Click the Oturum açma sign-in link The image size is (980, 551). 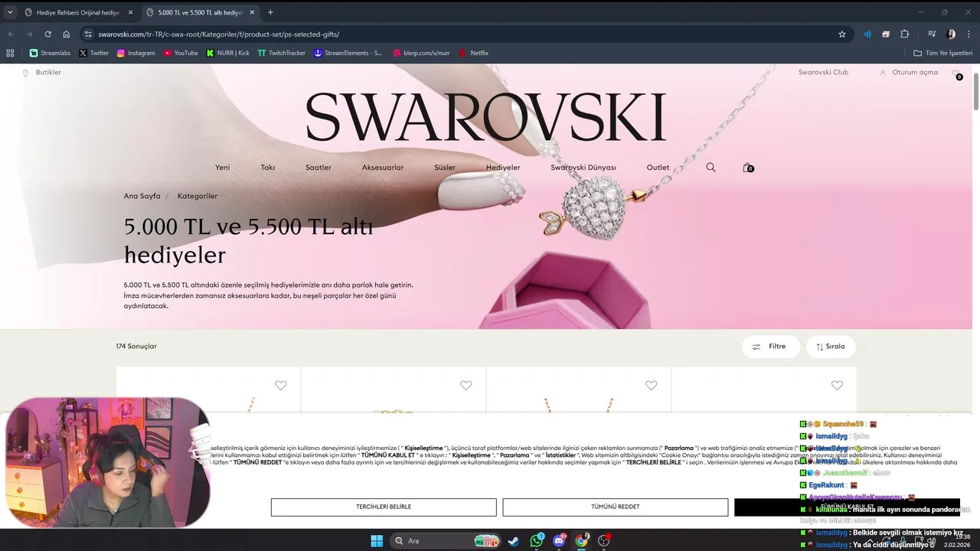pos(909,73)
